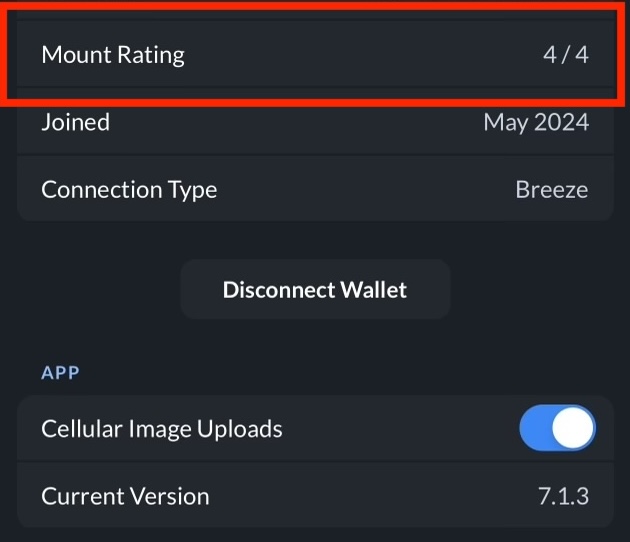The height and width of the screenshot is (542, 630).
Task: Click the Connection Type label
Action: pyautogui.click(x=129, y=189)
